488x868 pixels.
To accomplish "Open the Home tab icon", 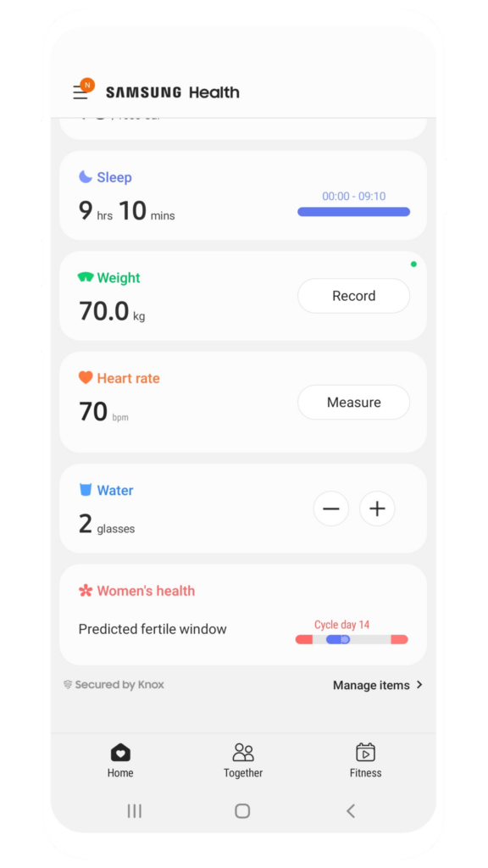I will [119, 752].
